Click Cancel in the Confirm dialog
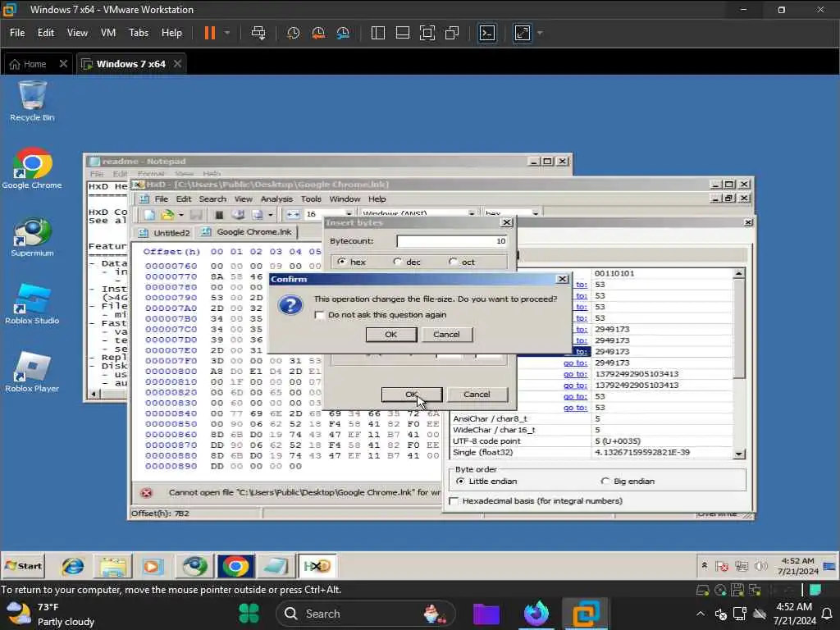Screen dimensions: 840x630 (x=446, y=335)
